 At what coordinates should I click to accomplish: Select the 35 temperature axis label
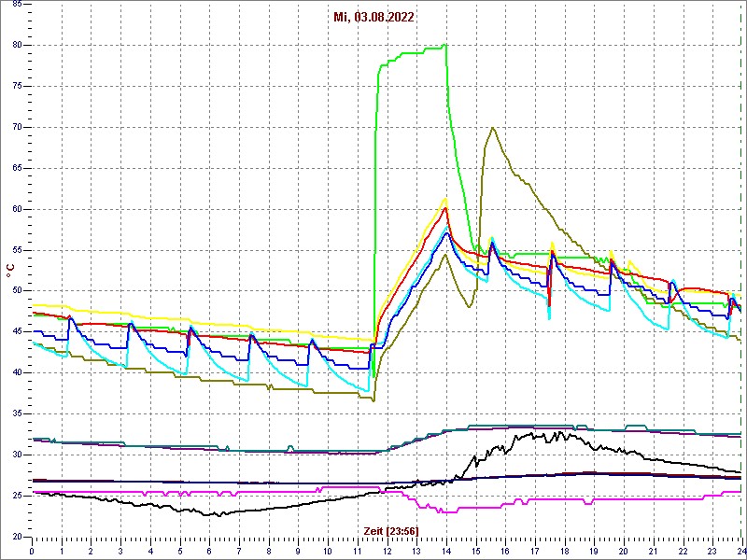(x=17, y=413)
